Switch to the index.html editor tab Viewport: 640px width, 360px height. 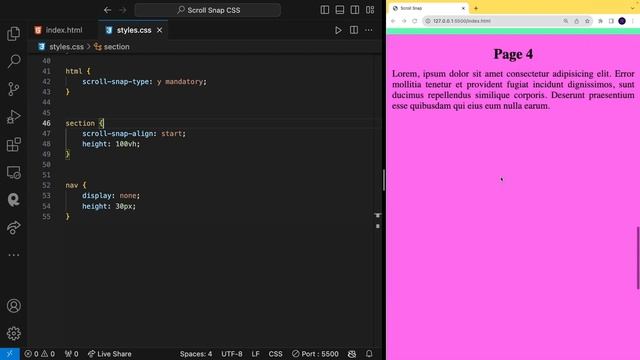58,30
